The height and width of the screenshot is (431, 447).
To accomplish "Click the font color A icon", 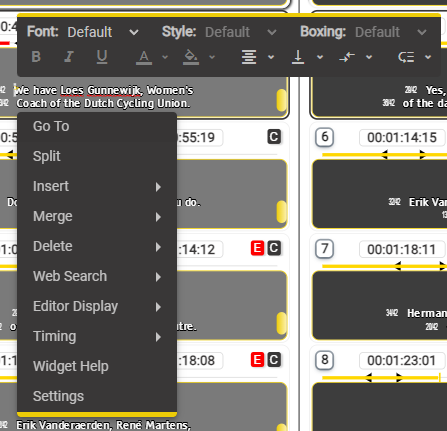I will 144,57.
